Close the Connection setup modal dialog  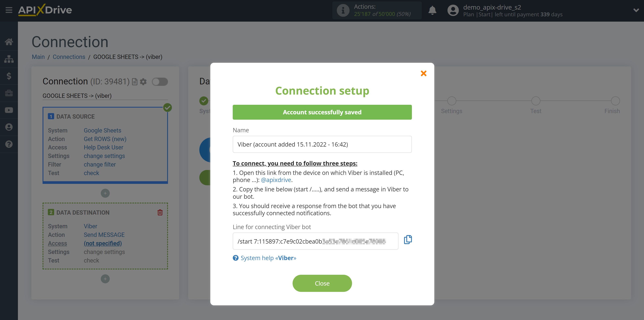pyautogui.click(x=423, y=73)
